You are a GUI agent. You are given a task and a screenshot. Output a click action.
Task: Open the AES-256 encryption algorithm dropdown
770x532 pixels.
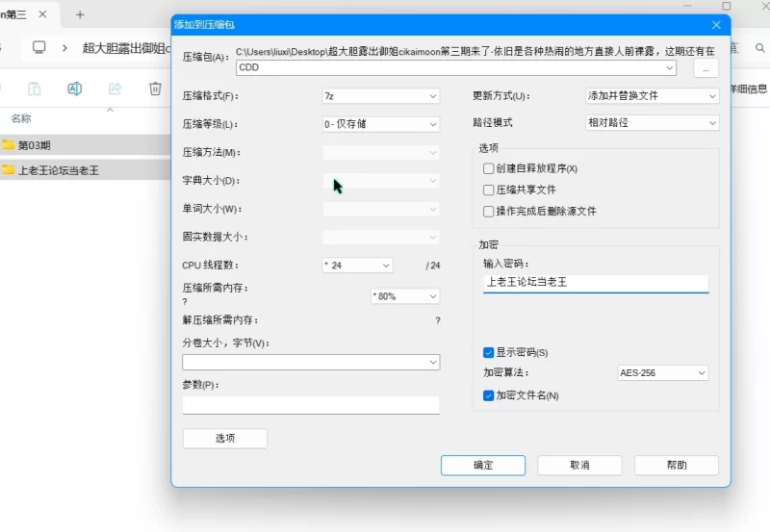pyautogui.click(x=662, y=373)
